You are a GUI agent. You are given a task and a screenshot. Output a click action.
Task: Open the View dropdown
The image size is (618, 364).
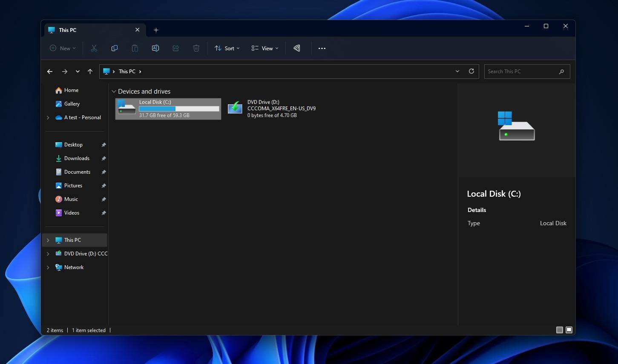(264, 48)
